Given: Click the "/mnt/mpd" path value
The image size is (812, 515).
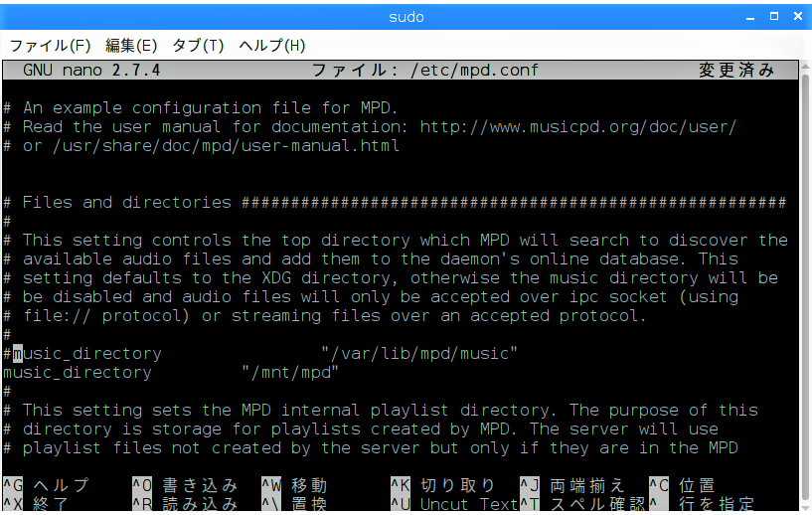Looking at the screenshot, I should 290,373.
